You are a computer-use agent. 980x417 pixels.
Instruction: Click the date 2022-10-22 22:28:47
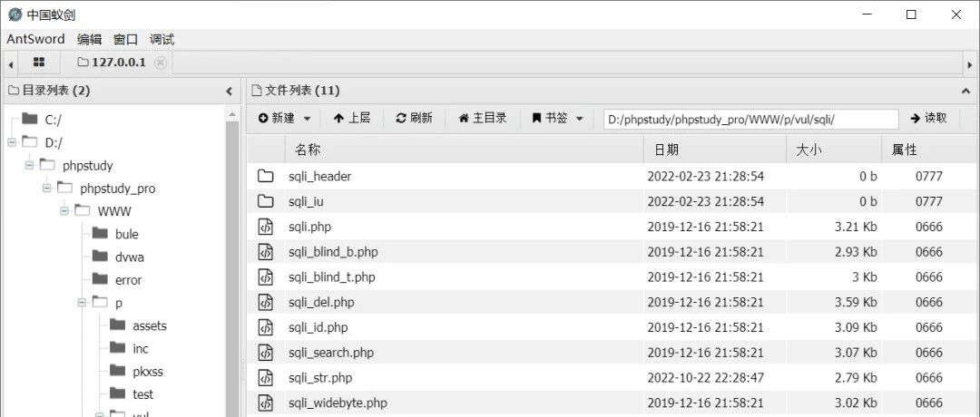tap(706, 378)
